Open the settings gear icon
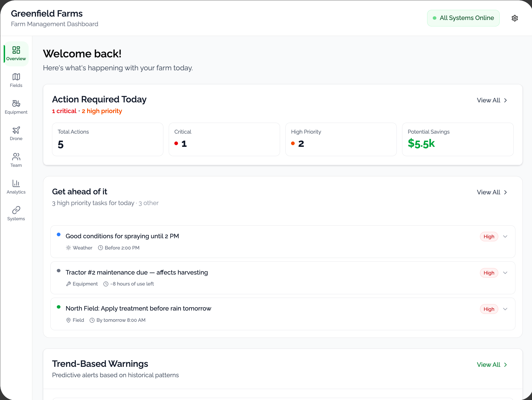 click(x=515, y=18)
